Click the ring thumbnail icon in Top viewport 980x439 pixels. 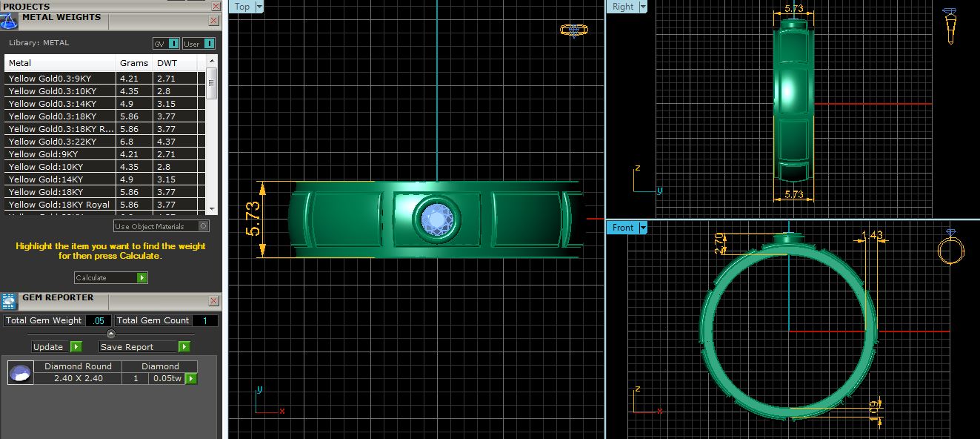click(573, 30)
